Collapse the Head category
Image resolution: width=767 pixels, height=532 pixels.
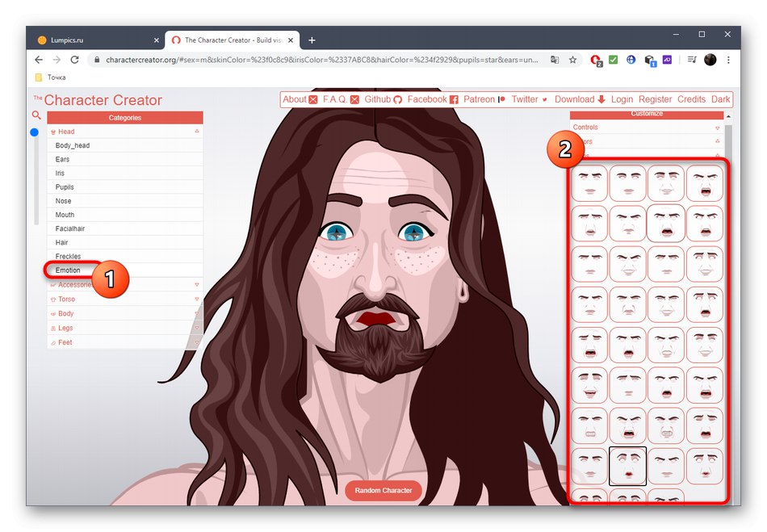pyautogui.click(x=197, y=131)
